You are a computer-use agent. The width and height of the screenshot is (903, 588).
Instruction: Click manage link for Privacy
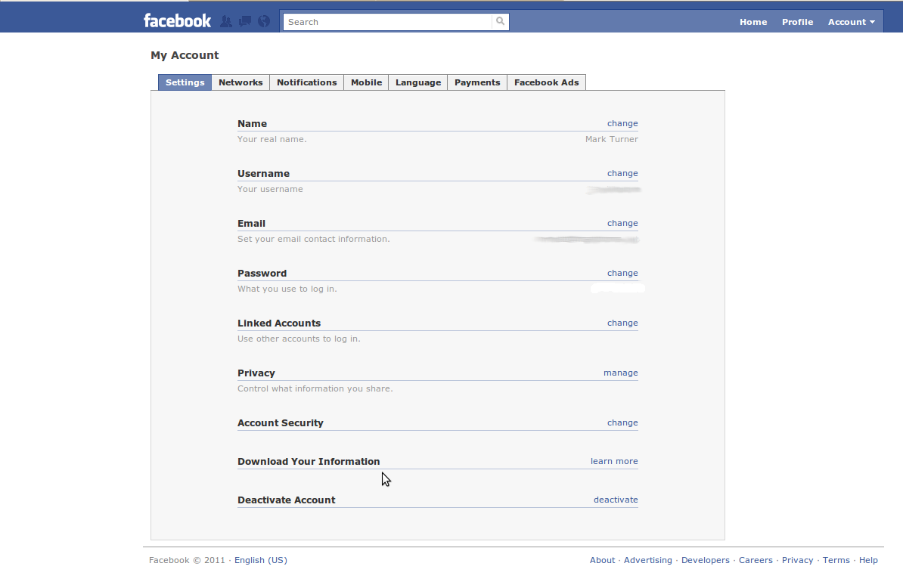(621, 373)
